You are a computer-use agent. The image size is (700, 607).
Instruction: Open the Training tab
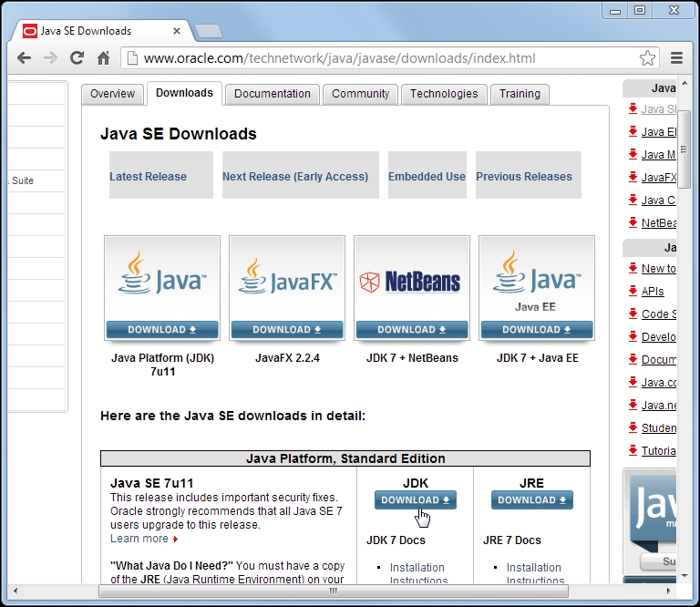click(520, 94)
